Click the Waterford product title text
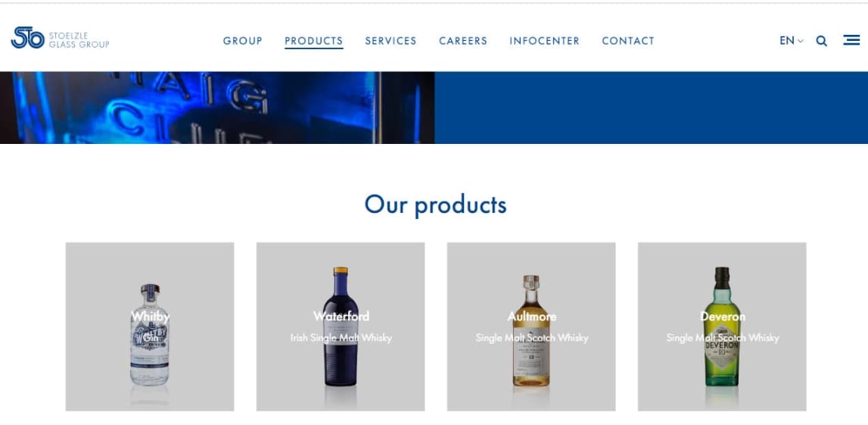This screenshot has width=868, height=425. [x=341, y=317]
